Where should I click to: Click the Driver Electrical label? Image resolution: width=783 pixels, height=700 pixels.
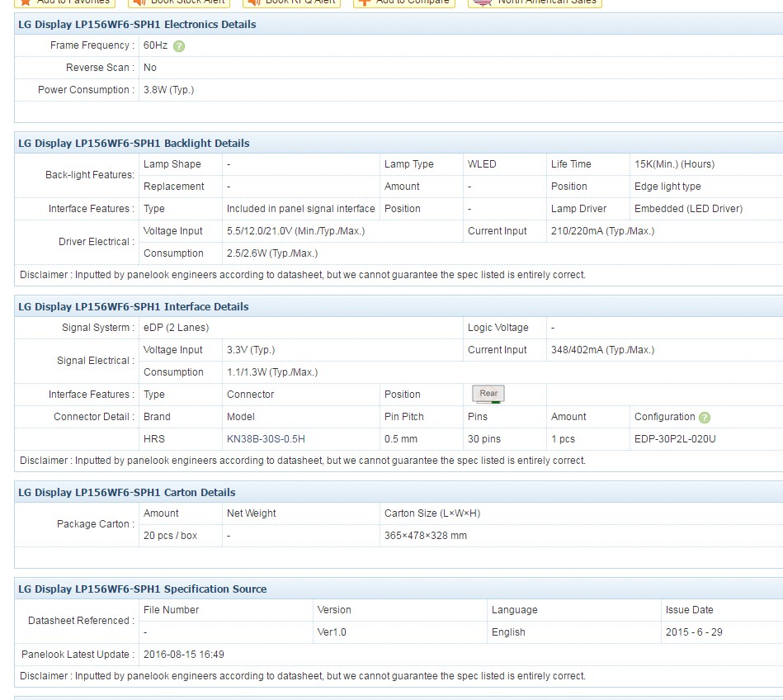coord(97,243)
